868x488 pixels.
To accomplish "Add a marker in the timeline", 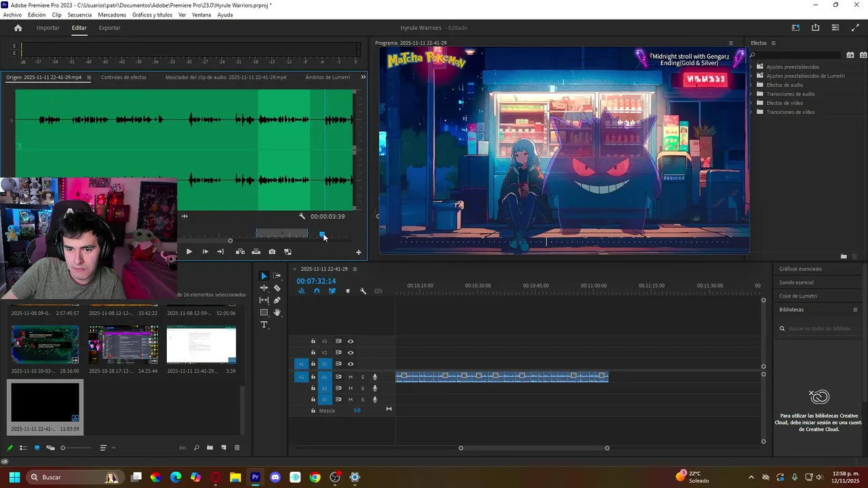I will 348,291.
